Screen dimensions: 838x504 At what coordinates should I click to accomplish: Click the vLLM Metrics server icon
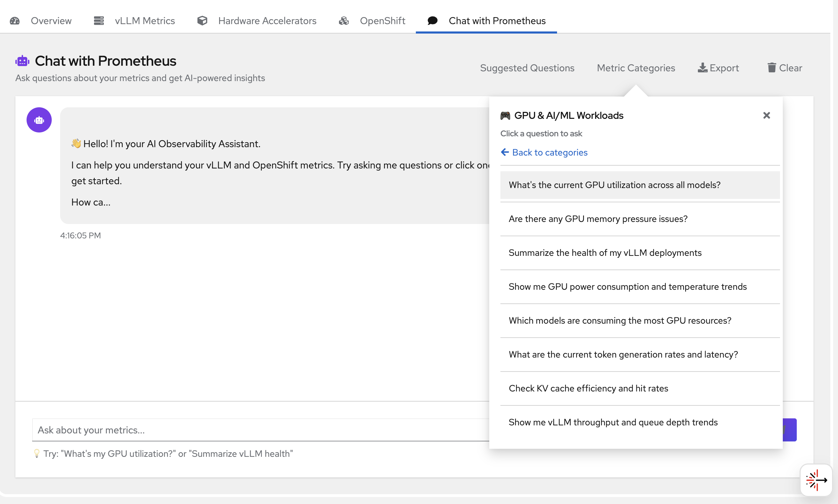pyautogui.click(x=98, y=21)
